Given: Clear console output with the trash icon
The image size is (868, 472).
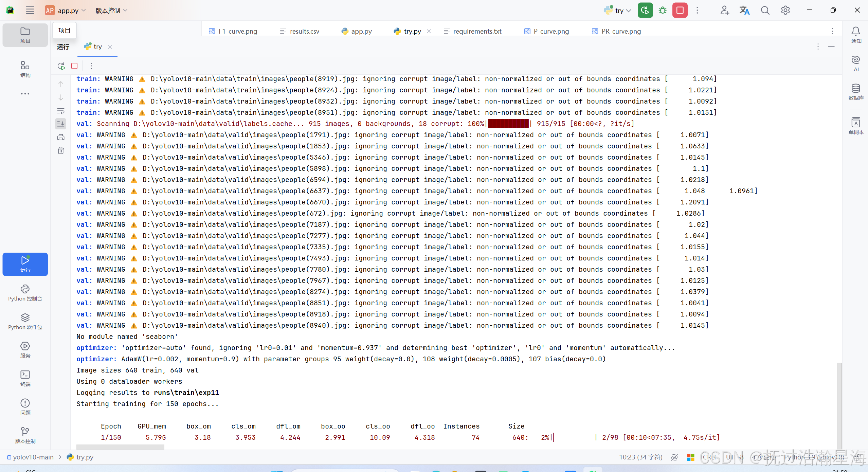Looking at the screenshot, I should coord(60,150).
